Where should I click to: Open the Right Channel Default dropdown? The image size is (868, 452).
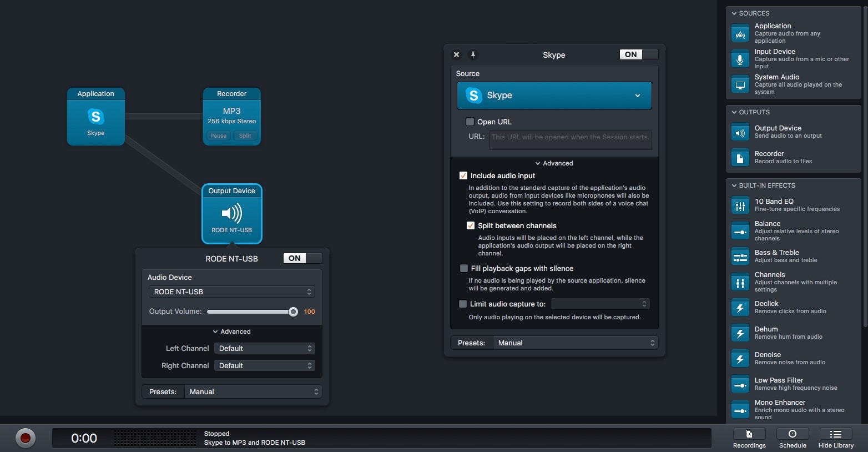click(265, 365)
